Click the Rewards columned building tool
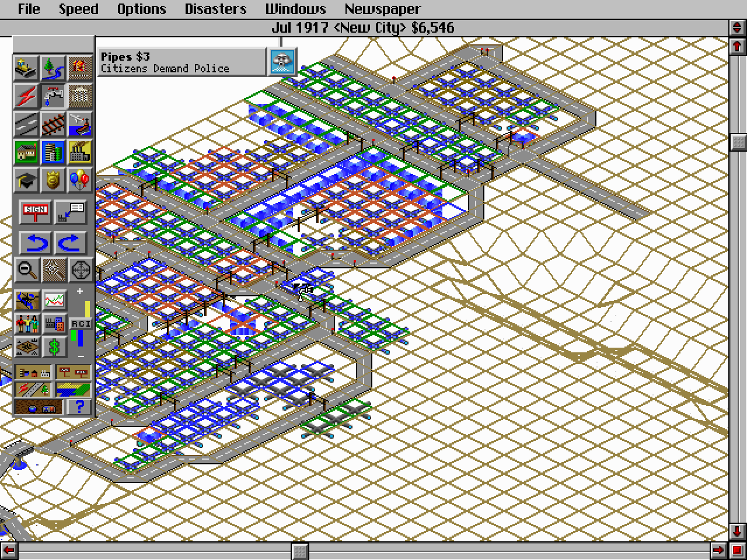Viewport: 747px width, 560px height. 80,96
